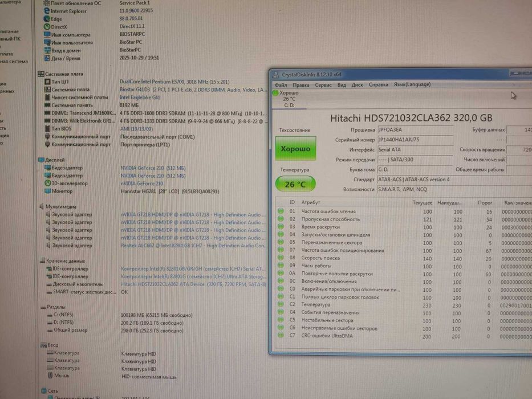Viewport: 532px width, 399px height.
Task: Select the D: (NTFS) partition row
Action: [115, 323]
